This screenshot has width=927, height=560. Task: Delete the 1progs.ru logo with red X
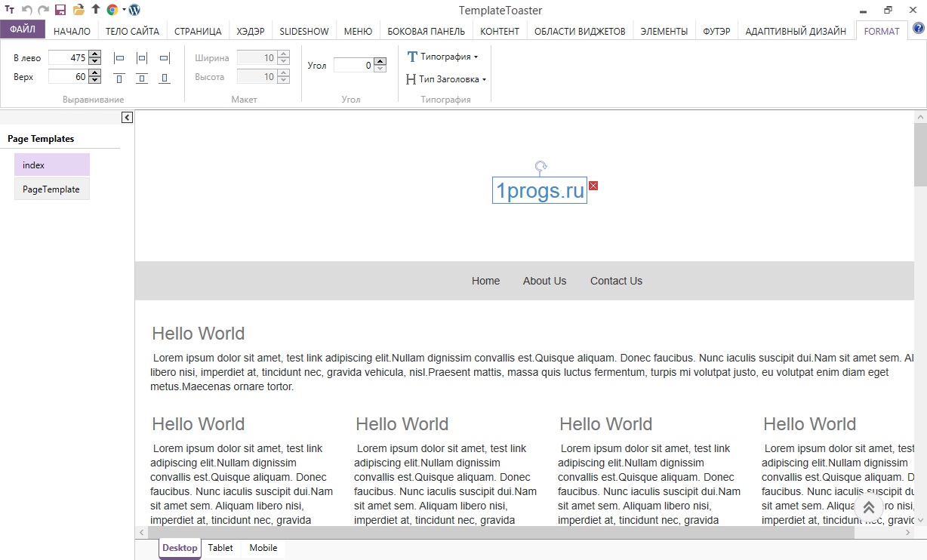[593, 186]
